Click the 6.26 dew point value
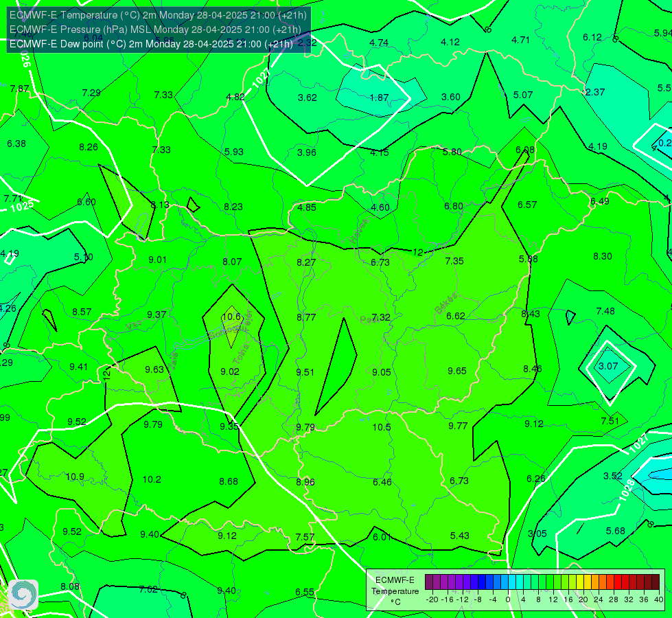 point(535,479)
